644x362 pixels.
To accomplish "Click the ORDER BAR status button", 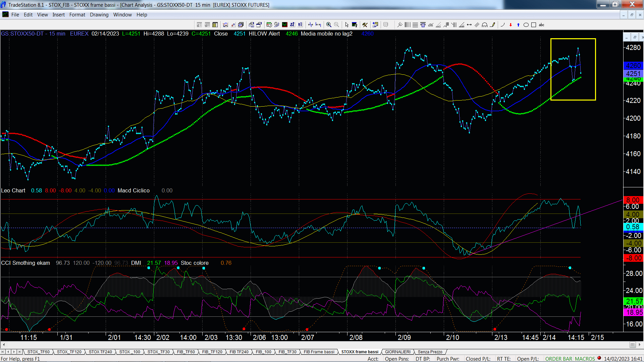I will (x=559, y=359).
